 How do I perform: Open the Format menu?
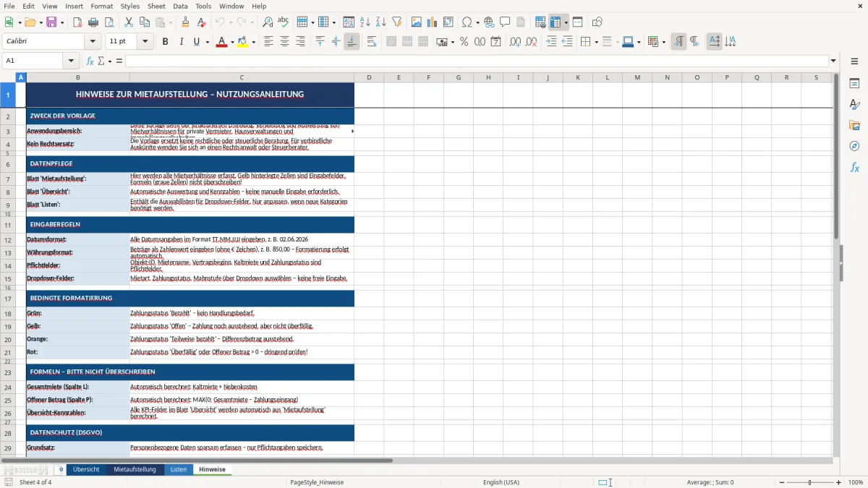pos(101,6)
